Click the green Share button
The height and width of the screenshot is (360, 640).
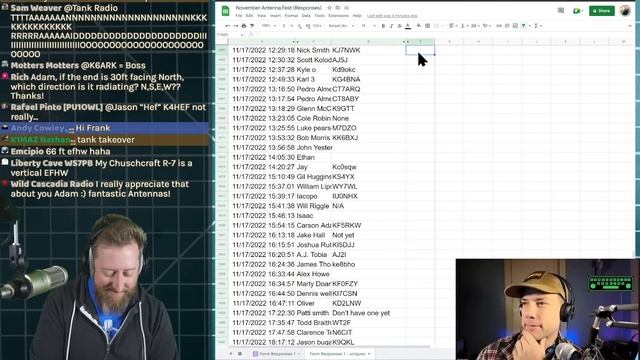(602, 11)
